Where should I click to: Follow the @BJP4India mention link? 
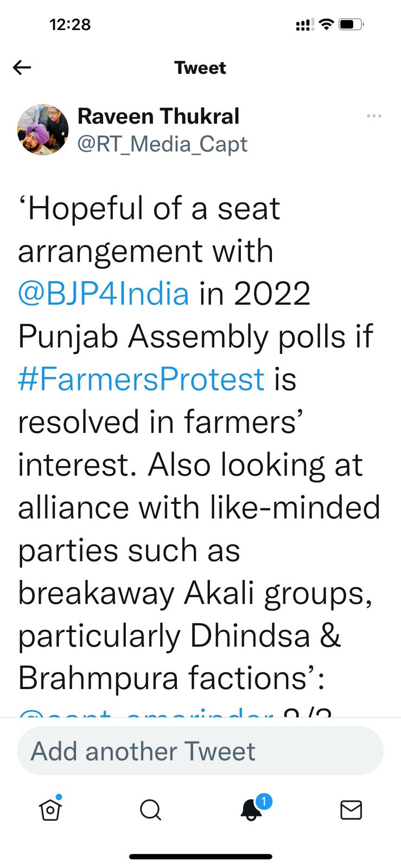[x=104, y=293]
